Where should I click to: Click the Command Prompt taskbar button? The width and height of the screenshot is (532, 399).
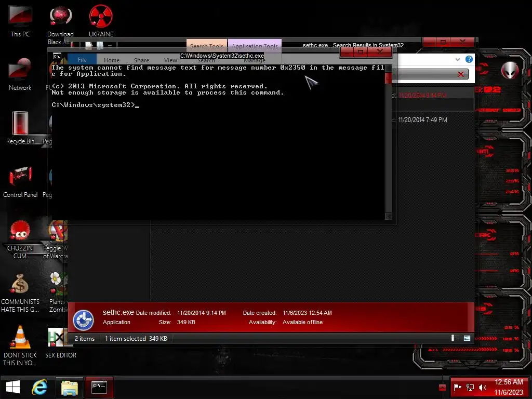coord(99,387)
